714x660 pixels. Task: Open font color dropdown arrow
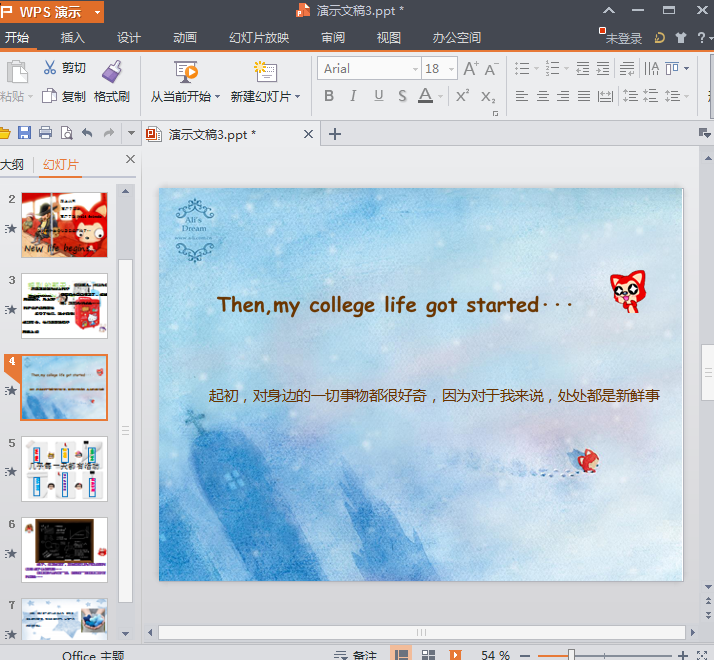440,96
